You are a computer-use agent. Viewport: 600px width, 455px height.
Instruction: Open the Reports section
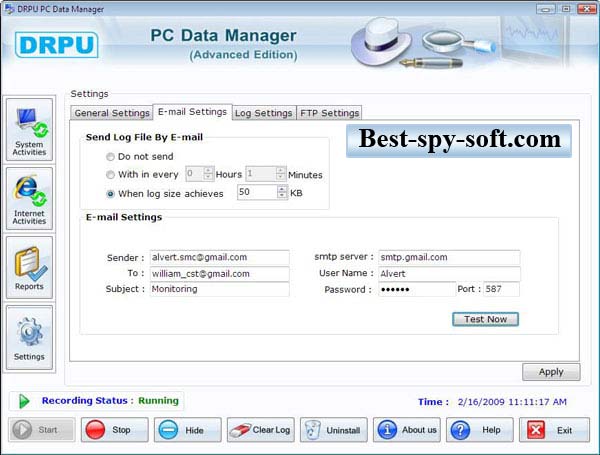click(x=29, y=267)
